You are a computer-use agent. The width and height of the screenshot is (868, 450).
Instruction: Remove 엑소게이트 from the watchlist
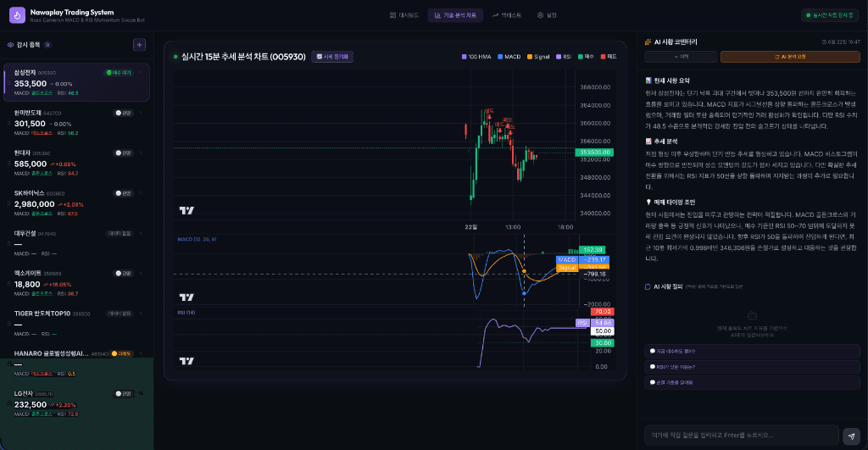(x=141, y=274)
